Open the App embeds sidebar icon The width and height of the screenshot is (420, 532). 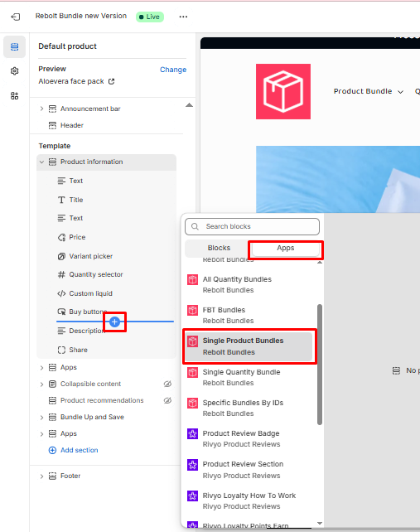15,95
